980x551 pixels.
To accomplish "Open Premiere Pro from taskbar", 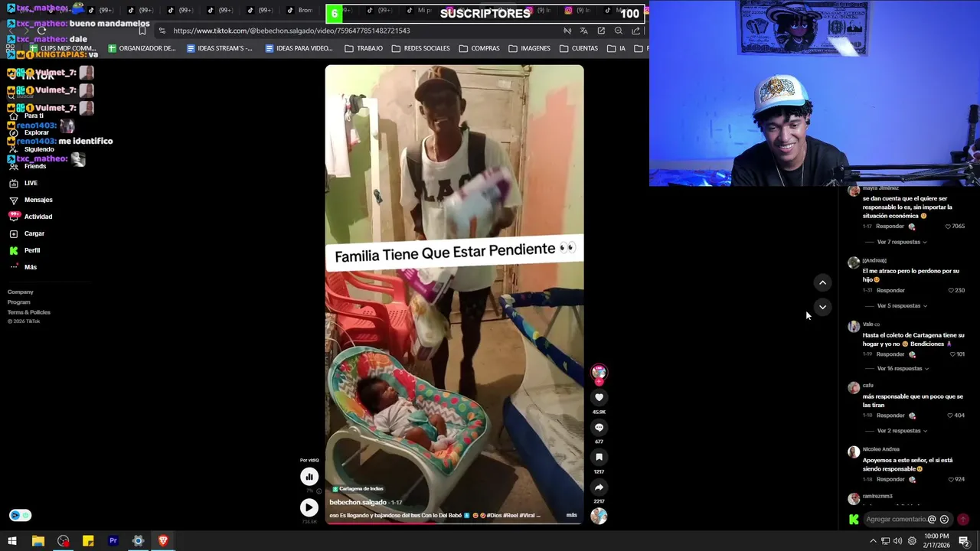I will coord(113,541).
